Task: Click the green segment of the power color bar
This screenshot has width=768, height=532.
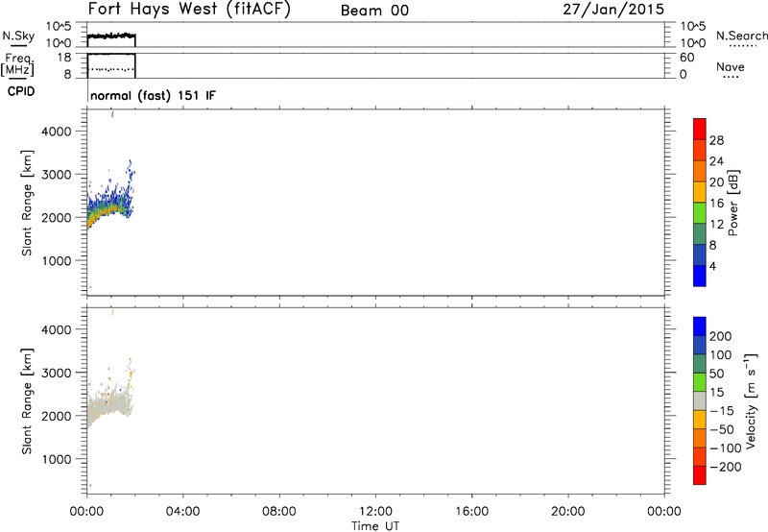Action: coord(700,213)
